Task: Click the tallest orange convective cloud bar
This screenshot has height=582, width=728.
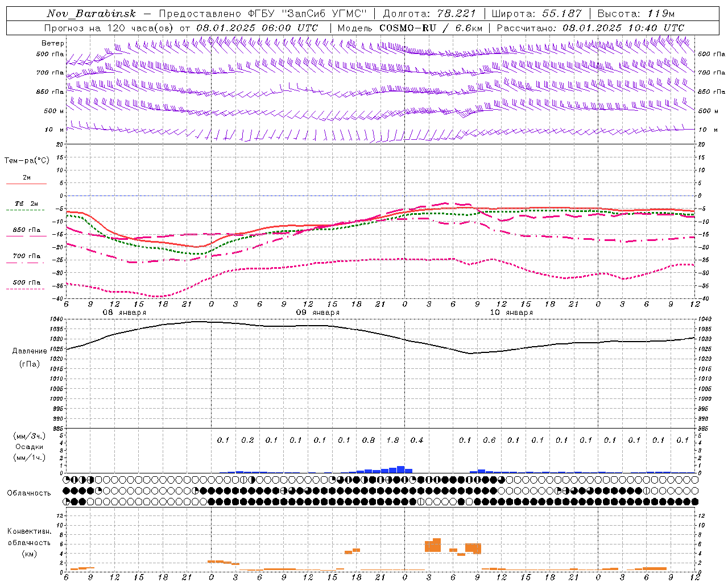Action: [x=437, y=545]
